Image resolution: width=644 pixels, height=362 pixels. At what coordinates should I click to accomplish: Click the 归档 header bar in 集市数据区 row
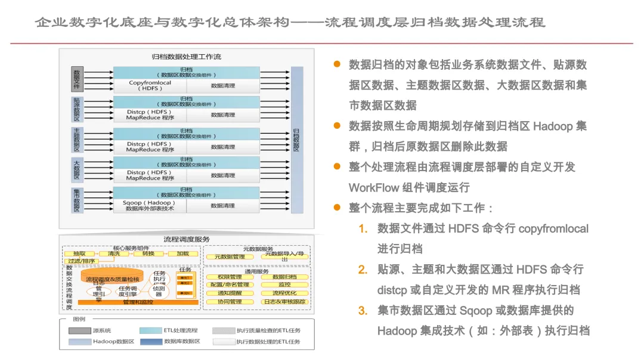(187, 192)
